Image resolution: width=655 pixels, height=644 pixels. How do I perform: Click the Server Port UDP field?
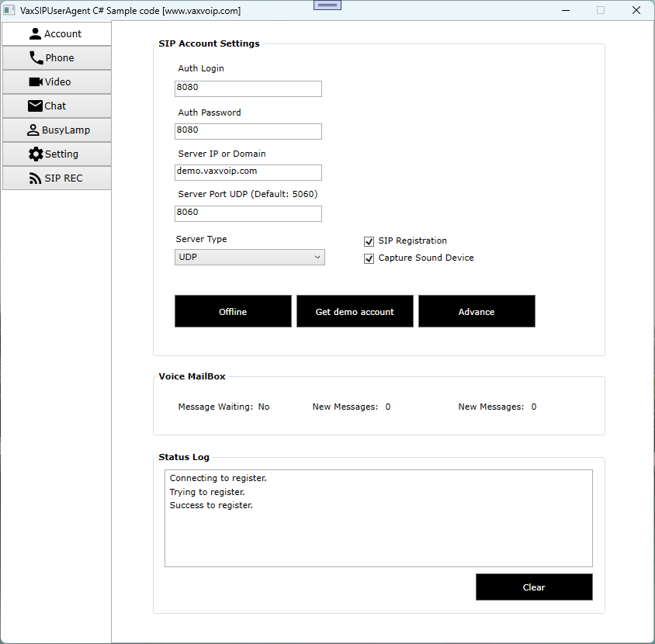tap(248, 213)
